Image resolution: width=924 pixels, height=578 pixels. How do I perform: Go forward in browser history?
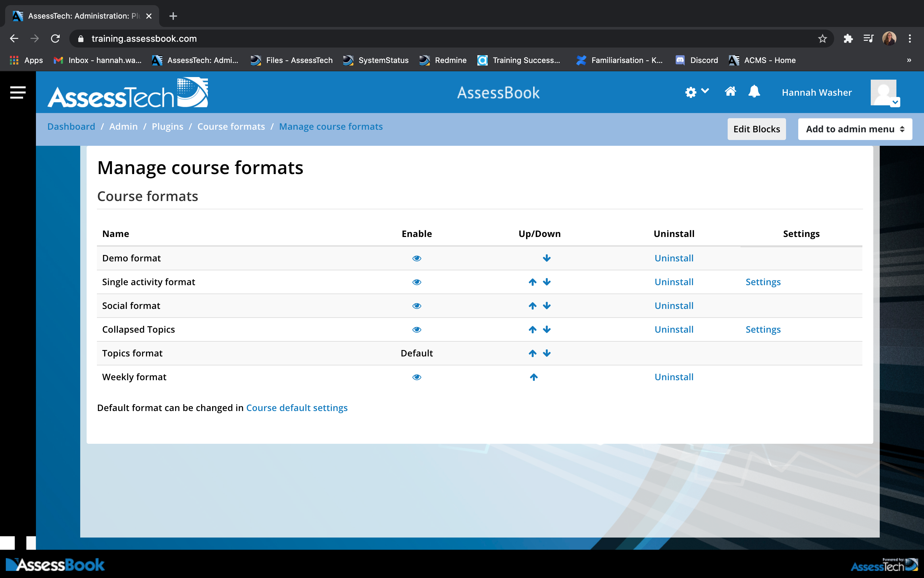[35, 39]
